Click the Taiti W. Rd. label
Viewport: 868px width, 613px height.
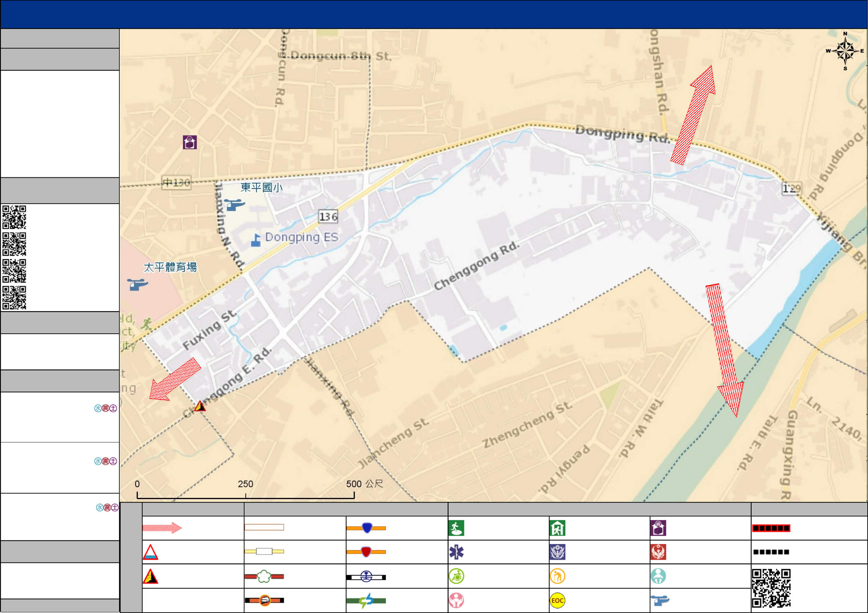[642, 428]
